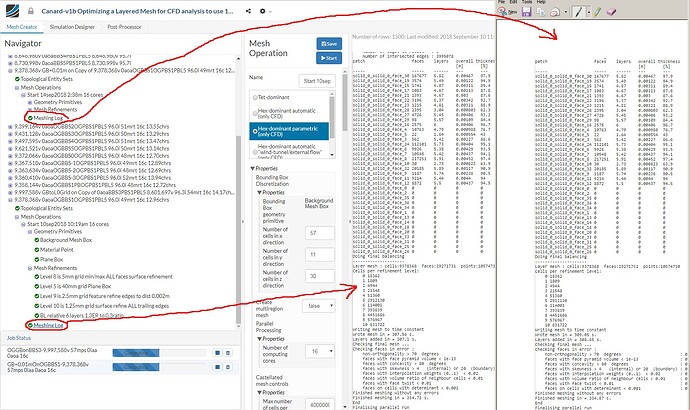Click green check icon beside Background Mesh Box
Image resolution: width=690 pixels, height=410 pixels.
click(37, 240)
